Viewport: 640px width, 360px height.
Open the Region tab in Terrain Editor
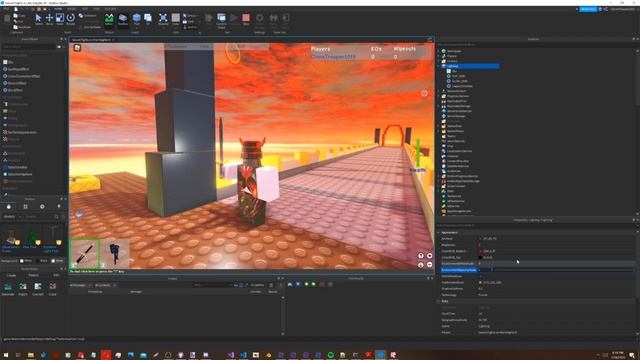33,276
